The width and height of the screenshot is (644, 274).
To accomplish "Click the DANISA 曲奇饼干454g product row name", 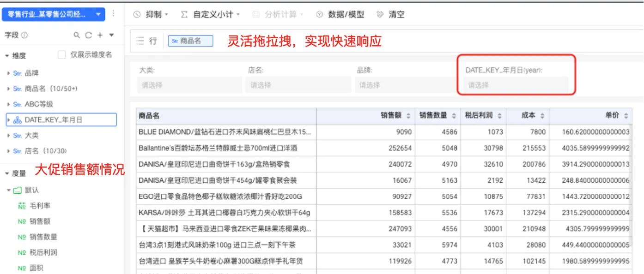I will (218, 180).
